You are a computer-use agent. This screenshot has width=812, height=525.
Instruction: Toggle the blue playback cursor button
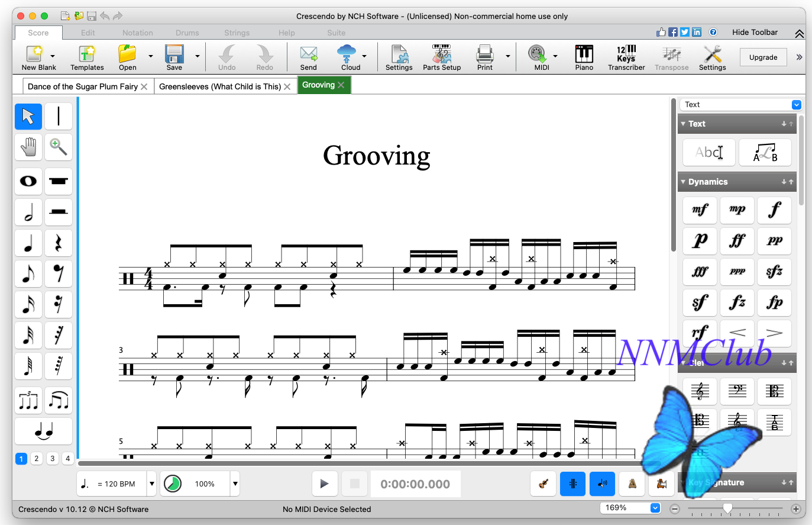[572, 484]
